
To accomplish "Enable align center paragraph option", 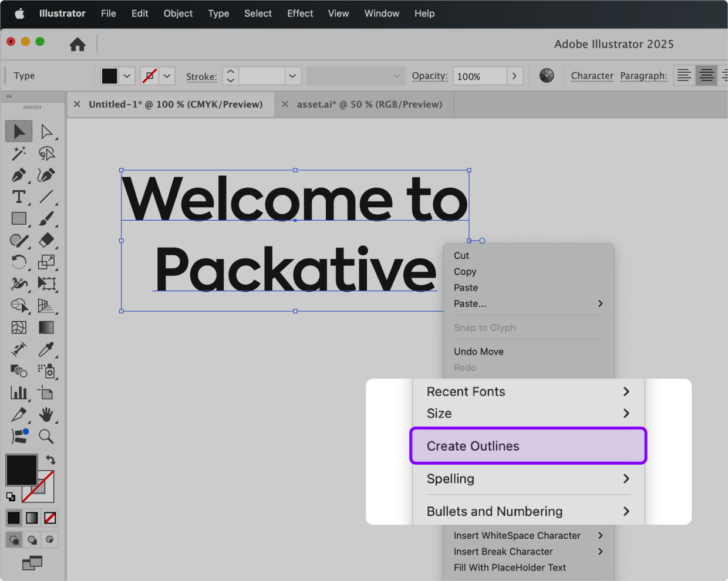I will [x=706, y=76].
